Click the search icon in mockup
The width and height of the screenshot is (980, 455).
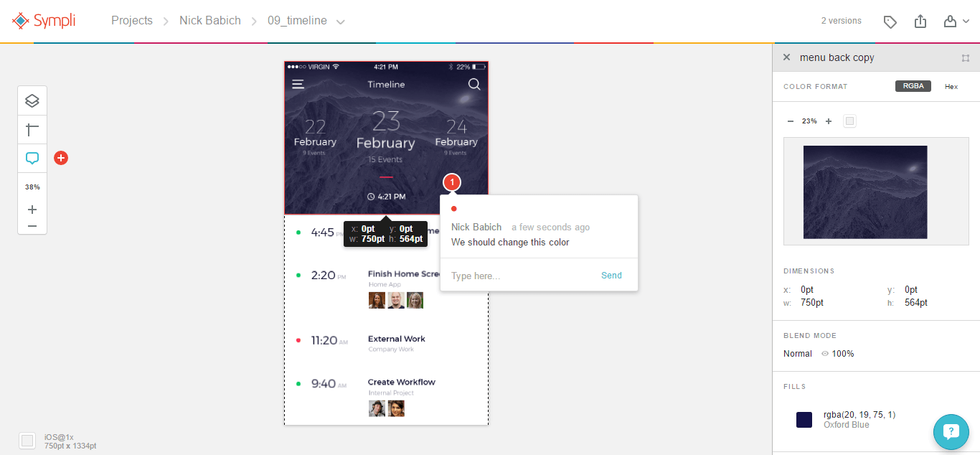point(474,84)
